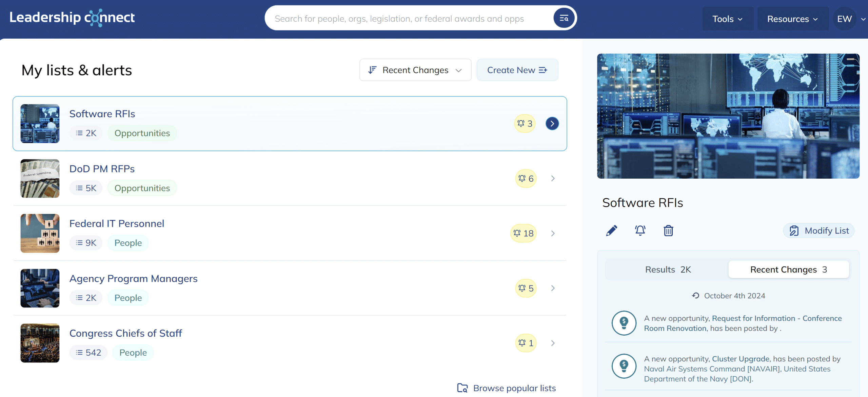
Task: Expand the Agency Program Managers row chevron
Action: pyautogui.click(x=553, y=288)
